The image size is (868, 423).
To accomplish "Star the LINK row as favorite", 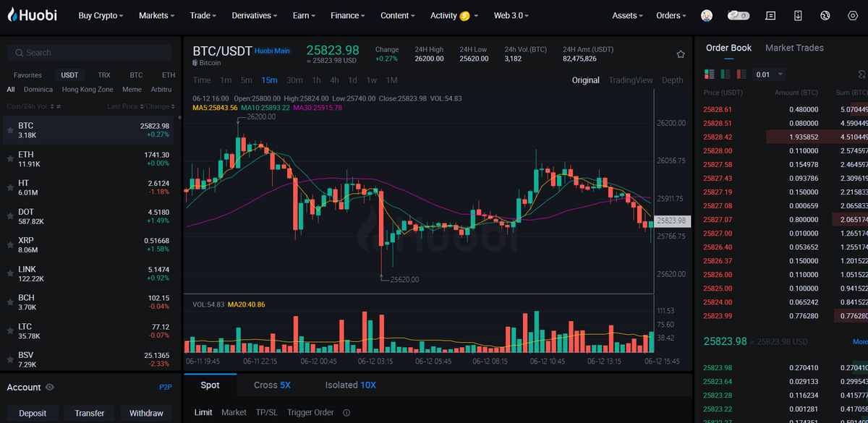I will [10, 274].
